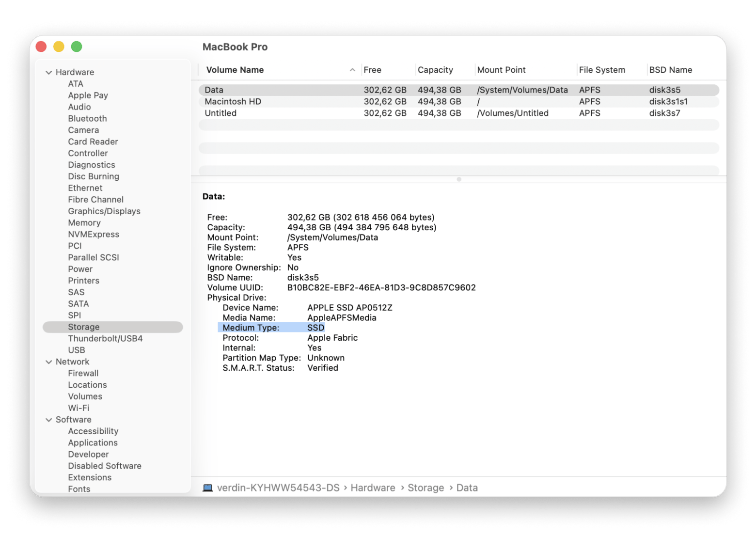756x536 pixels.
Task: Open Firewall under Network
Action: [x=83, y=374]
